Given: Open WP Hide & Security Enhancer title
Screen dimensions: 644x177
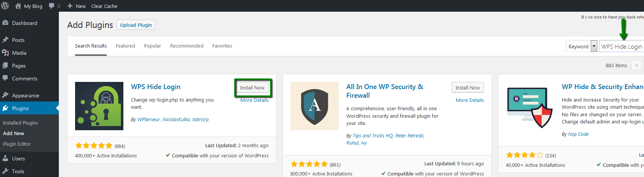Looking at the screenshot, I should [x=603, y=87].
